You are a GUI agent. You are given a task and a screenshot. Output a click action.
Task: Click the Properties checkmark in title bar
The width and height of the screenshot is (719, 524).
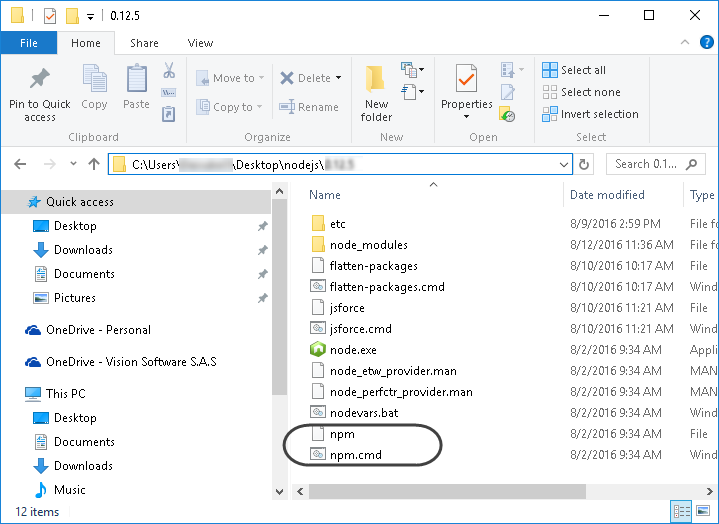point(50,16)
